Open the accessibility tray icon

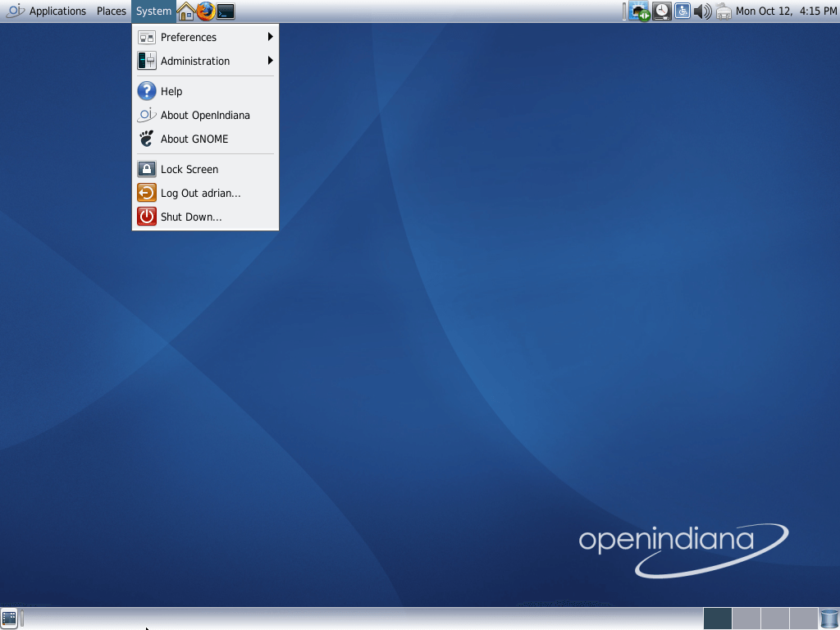point(682,11)
